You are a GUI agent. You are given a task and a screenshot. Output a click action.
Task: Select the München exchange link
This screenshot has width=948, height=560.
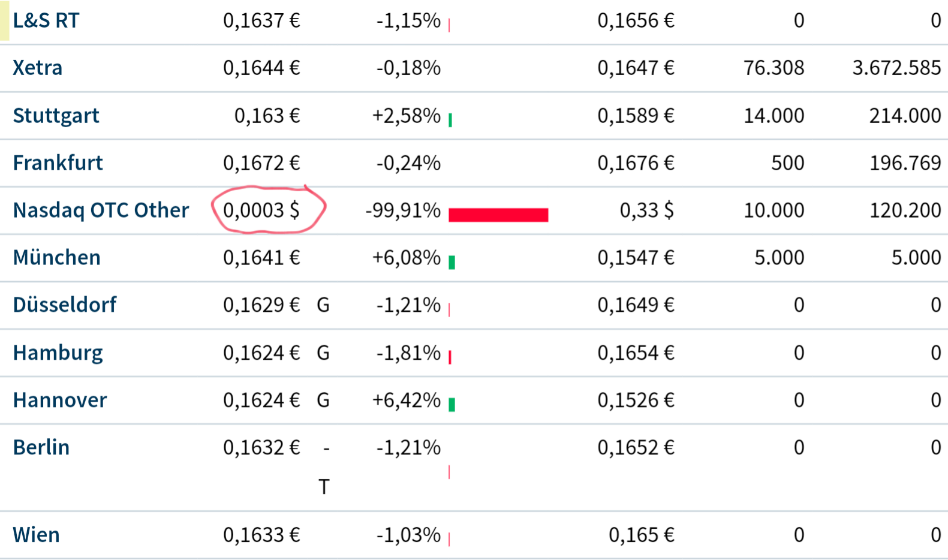point(56,257)
